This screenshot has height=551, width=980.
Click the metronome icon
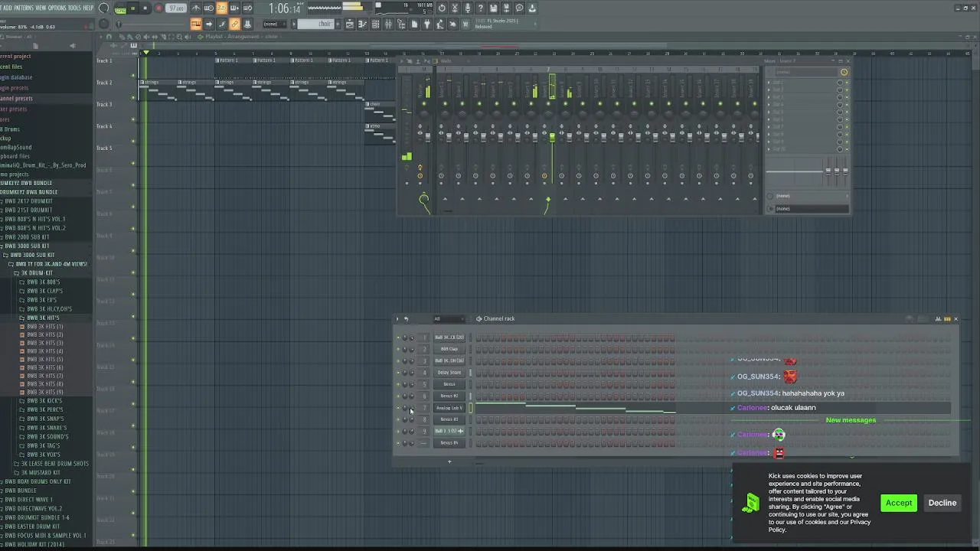pos(196,8)
